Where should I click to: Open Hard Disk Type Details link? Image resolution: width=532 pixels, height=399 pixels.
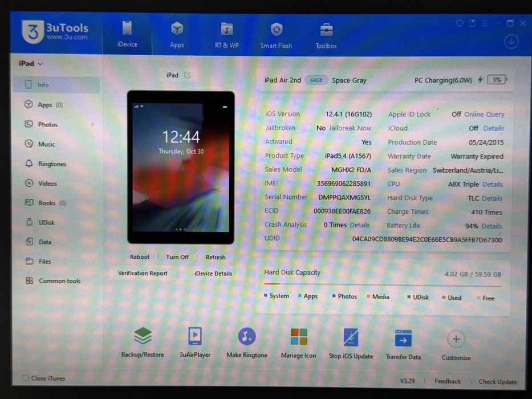coord(492,198)
